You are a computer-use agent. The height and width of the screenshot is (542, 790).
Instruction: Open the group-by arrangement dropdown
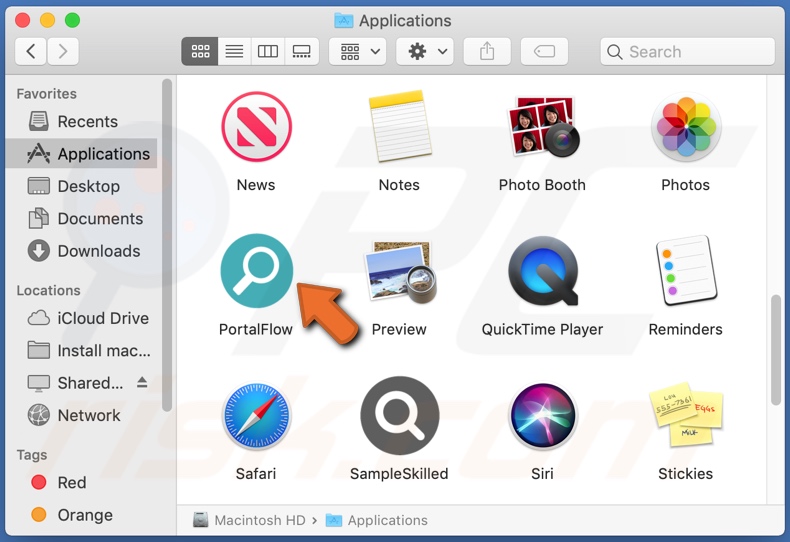pyautogui.click(x=358, y=51)
